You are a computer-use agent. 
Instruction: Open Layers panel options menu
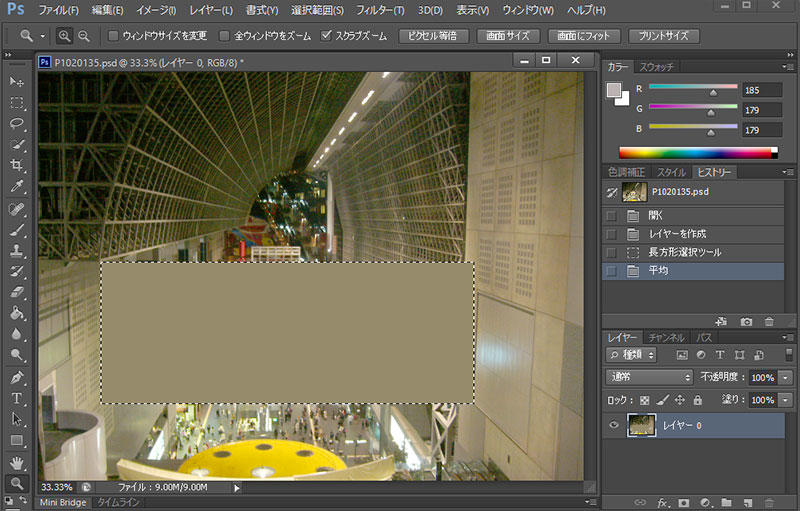787,337
